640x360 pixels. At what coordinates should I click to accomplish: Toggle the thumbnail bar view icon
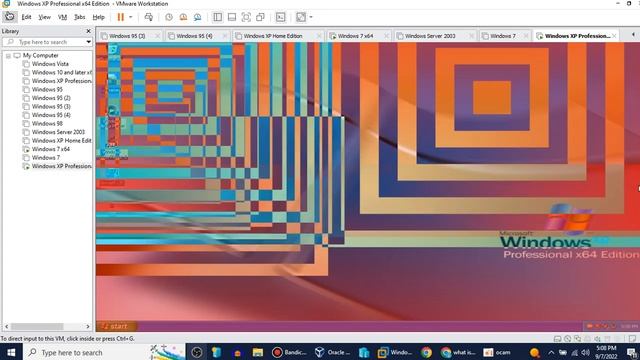click(x=232, y=17)
